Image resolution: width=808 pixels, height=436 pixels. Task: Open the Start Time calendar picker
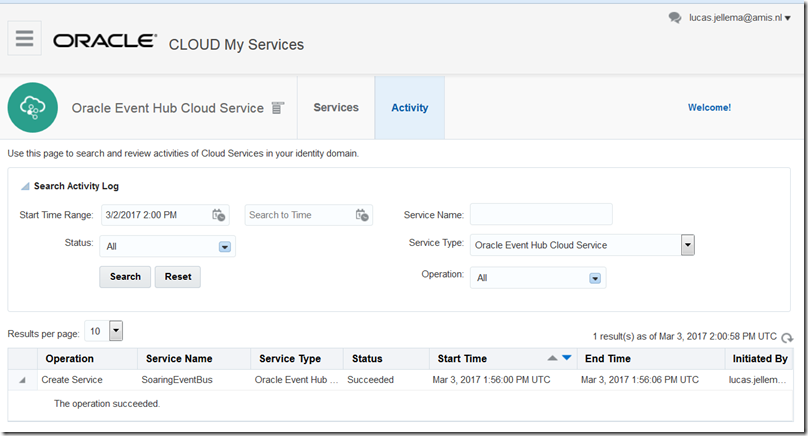pyautogui.click(x=219, y=215)
